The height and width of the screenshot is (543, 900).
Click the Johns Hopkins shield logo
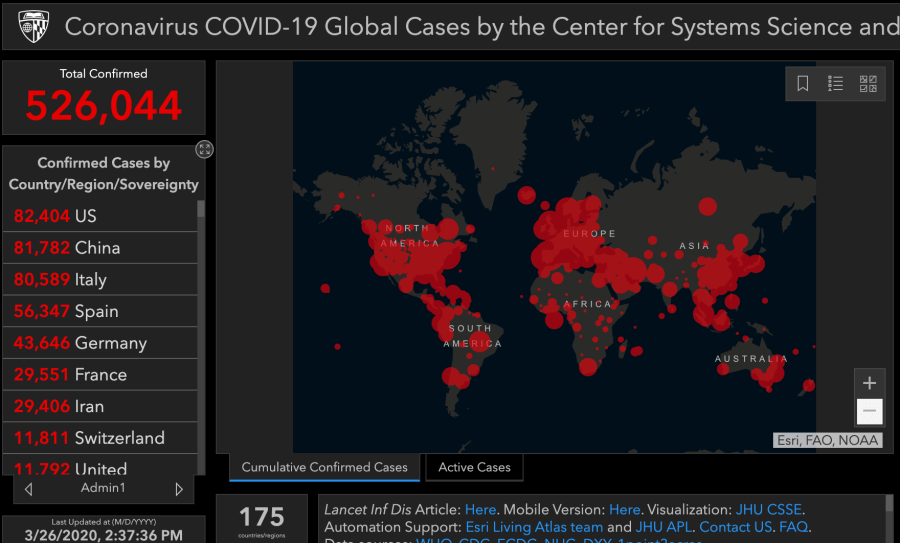(x=33, y=25)
